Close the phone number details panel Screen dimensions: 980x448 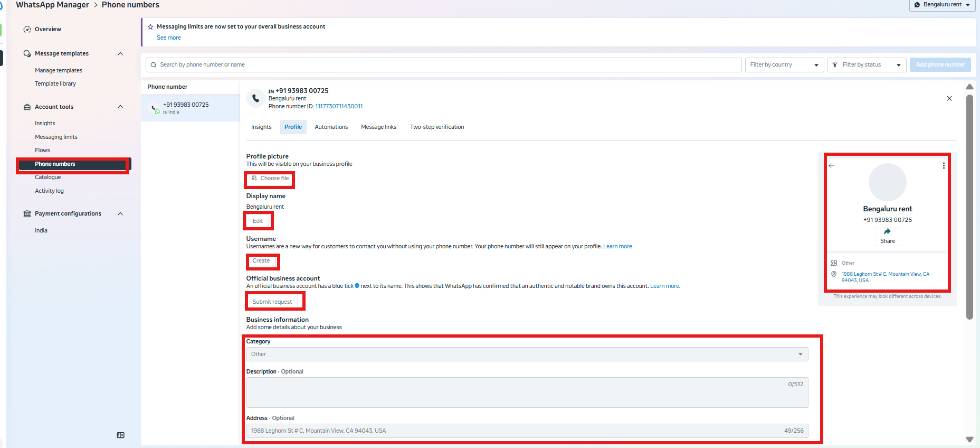point(949,98)
